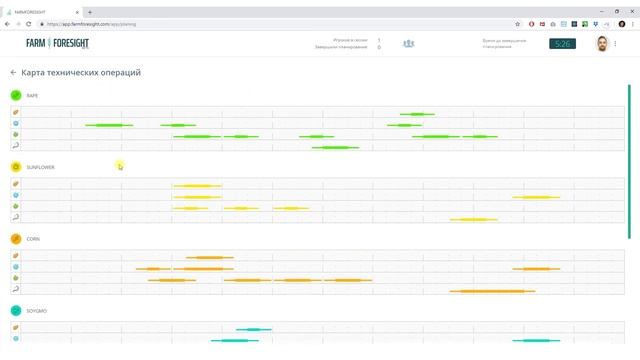Viewport: 640px width, 360px height.
Task: Click the brown seed row icon under SUNFLOWER
Action: 16,184
